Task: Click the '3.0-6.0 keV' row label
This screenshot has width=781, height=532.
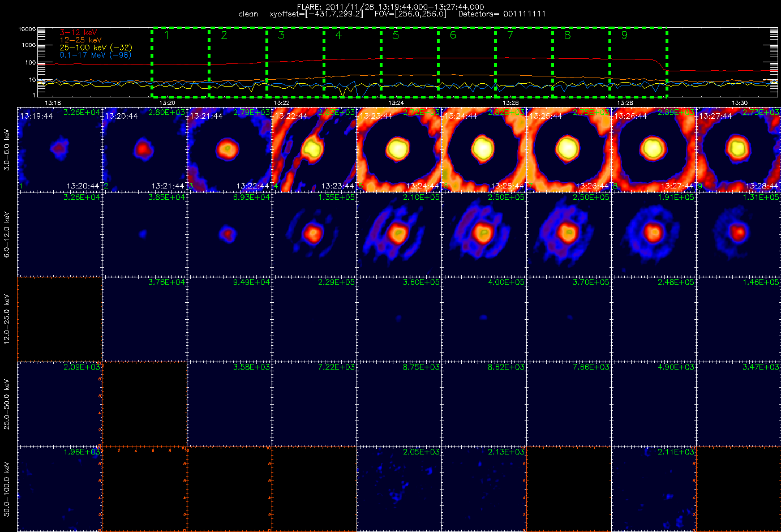Action: [7, 149]
